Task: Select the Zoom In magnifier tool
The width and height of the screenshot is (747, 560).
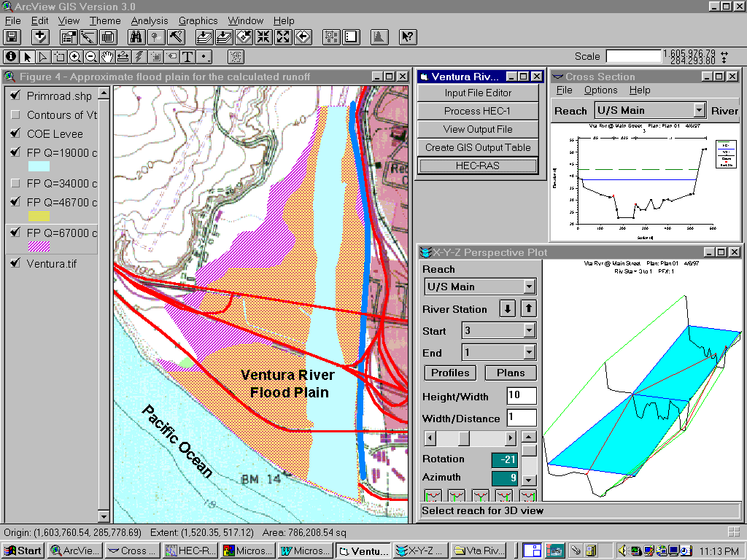Action: coord(75,57)
